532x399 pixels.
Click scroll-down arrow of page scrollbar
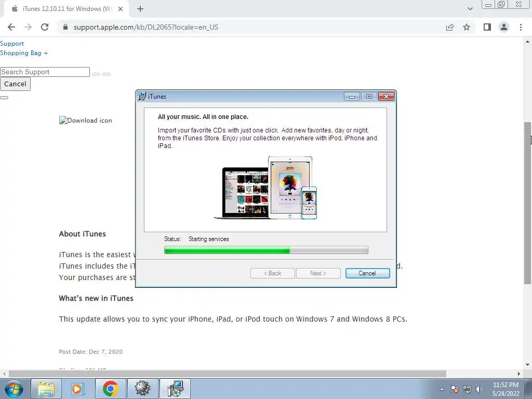(x=527, y=365)
